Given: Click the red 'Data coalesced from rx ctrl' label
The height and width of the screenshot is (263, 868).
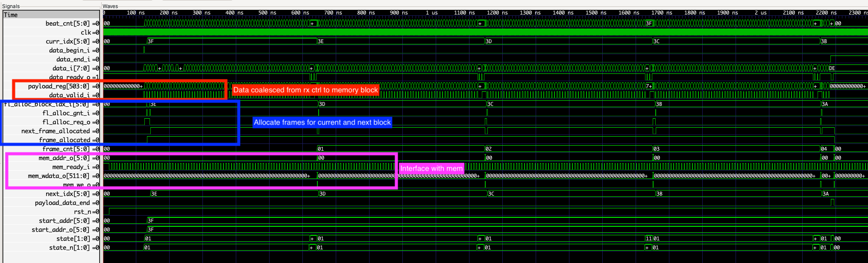Looking at the screenshot, I should (305, 90).
